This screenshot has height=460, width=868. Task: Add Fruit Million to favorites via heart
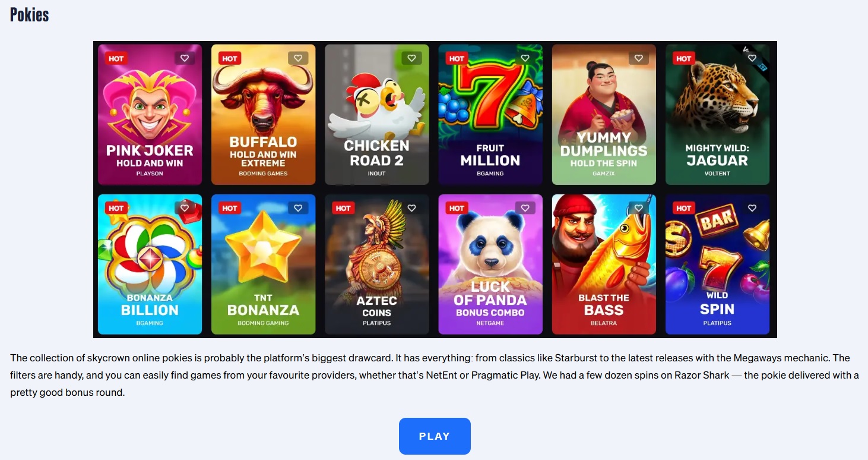click(525, 58)
